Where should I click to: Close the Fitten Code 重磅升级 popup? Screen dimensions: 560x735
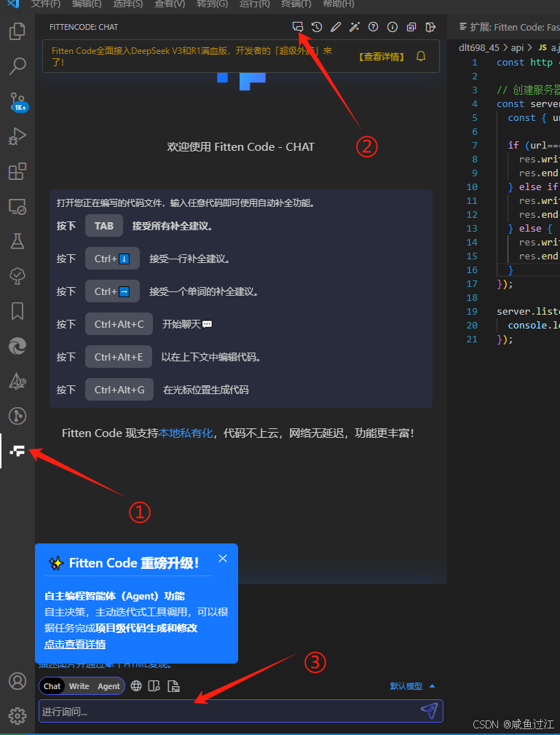pos(223,558)
